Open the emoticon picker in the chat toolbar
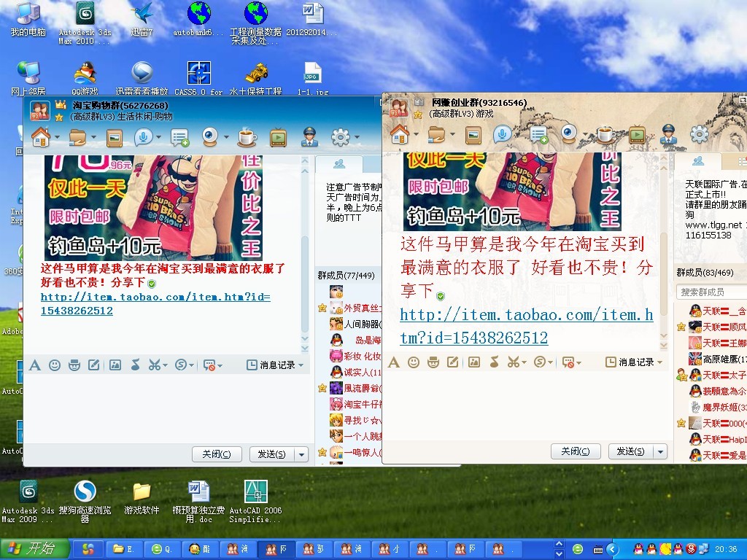 pos(414,362)
